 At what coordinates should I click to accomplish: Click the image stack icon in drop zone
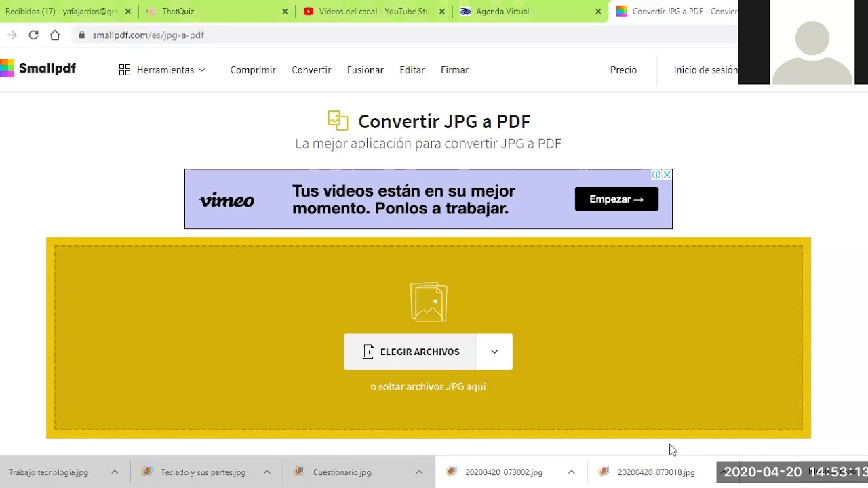pyautogui.click(x=429, y=302)
